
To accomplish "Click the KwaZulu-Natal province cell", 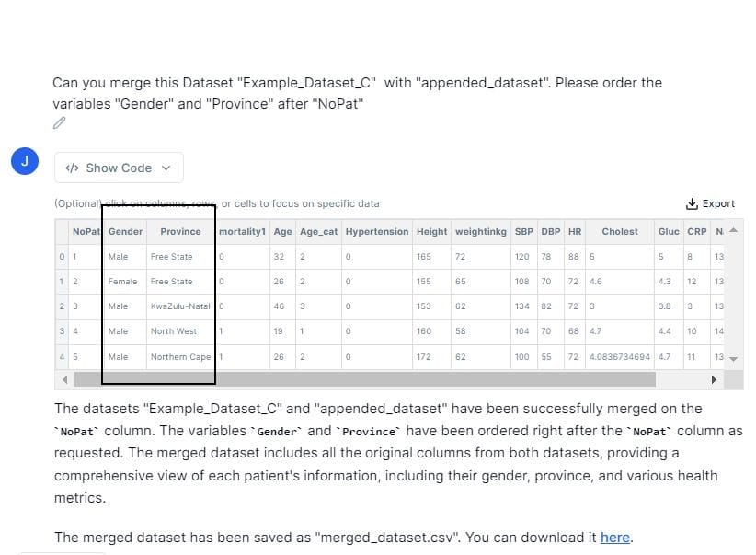I will click(180, 306).
